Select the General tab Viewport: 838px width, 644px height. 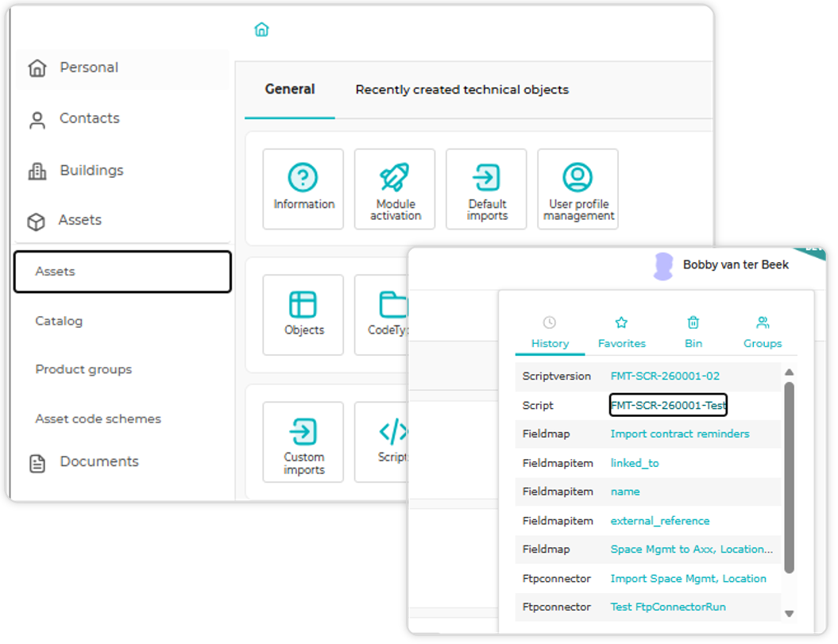click(290, 90)
